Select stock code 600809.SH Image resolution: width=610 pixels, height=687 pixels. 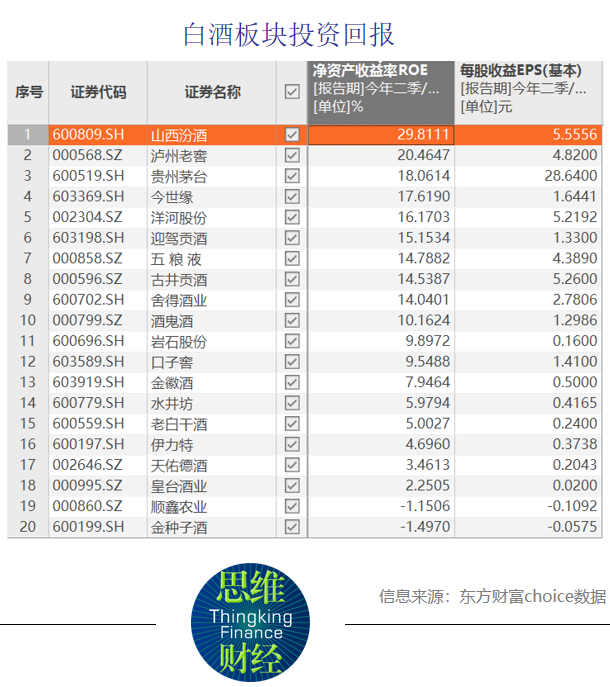click(x=89, y=135)
